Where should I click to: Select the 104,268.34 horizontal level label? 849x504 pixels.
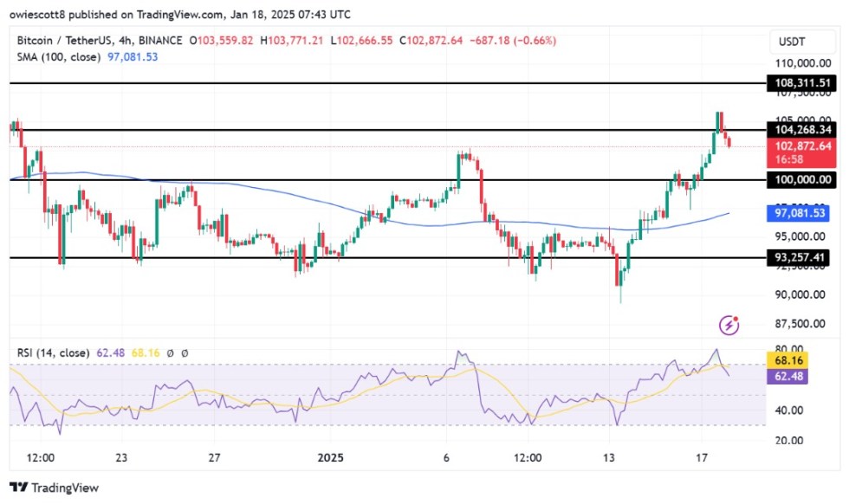pos(803,129)
